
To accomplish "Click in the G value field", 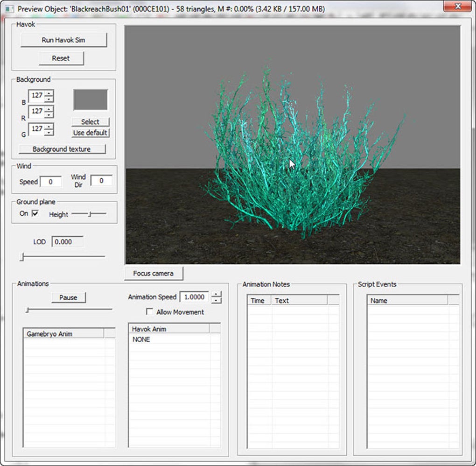I will pyautogui.click(x=36, y=129).
